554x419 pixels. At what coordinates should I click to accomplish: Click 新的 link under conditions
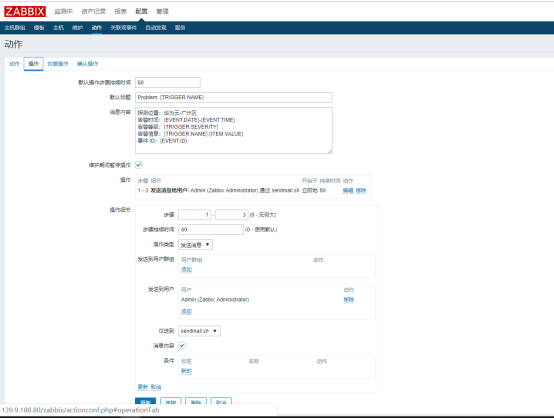click(186, 371)
